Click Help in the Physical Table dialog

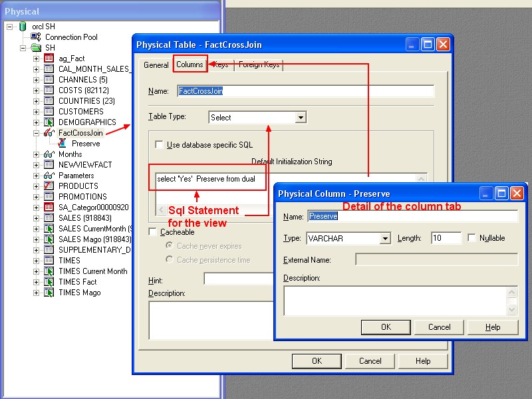[x=423, y=360]
